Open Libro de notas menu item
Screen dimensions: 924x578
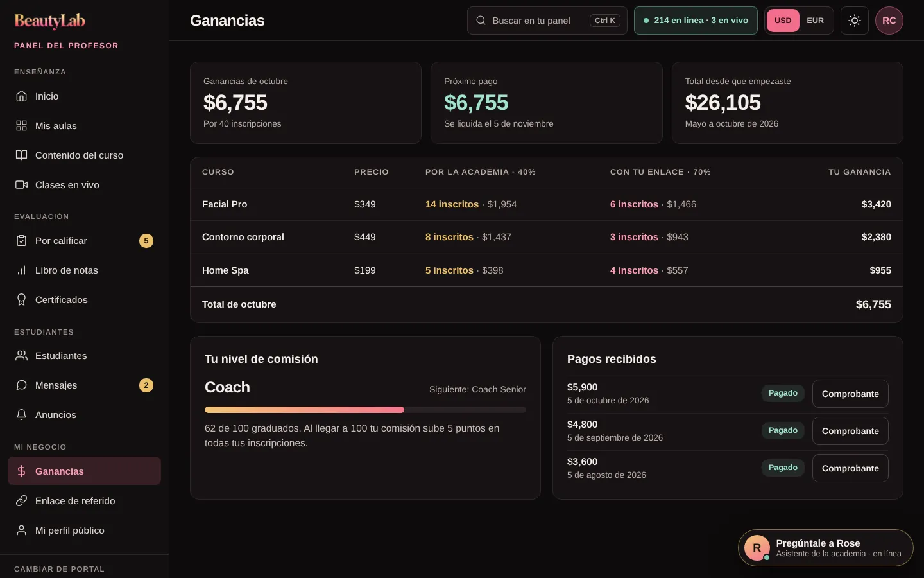(84, 270)
